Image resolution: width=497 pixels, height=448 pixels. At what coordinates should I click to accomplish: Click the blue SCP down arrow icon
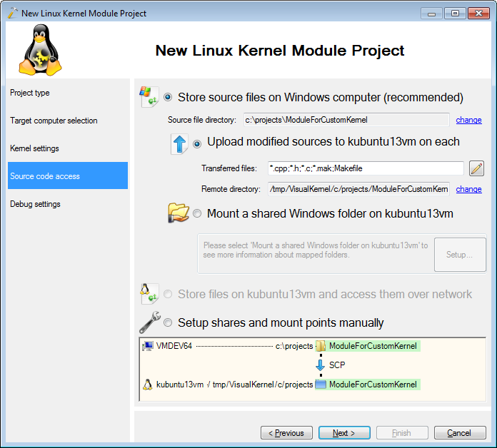point(320,365)
